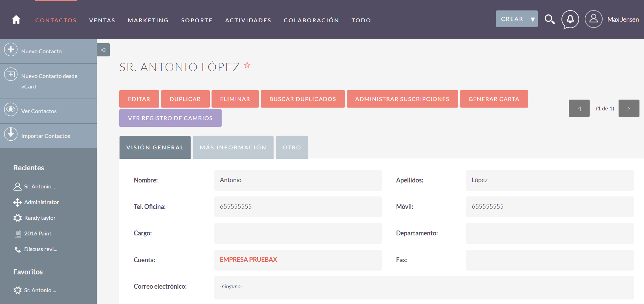Click the Importar Contactos download icon
This screenshot has height=304, width=644.
tap(11, 134)
